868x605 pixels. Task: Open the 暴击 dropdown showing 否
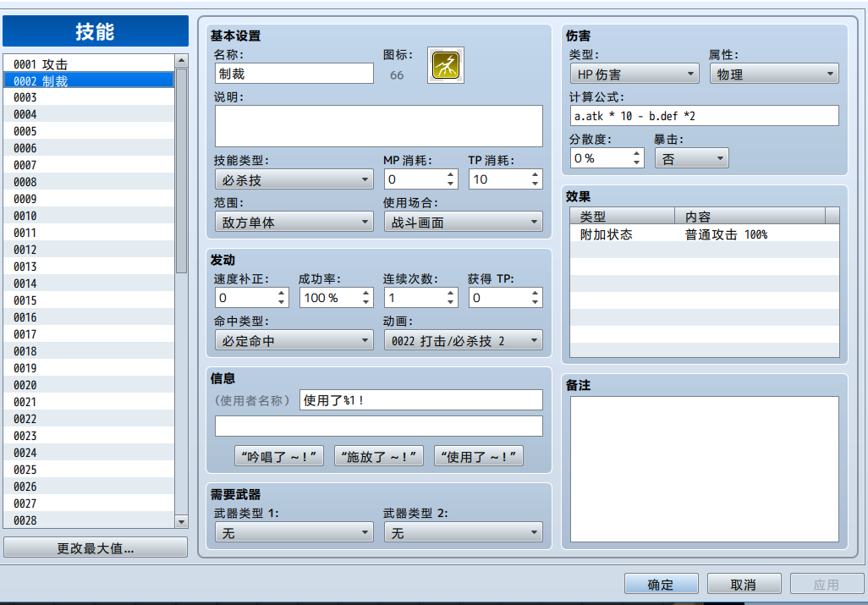pos(691,158)
